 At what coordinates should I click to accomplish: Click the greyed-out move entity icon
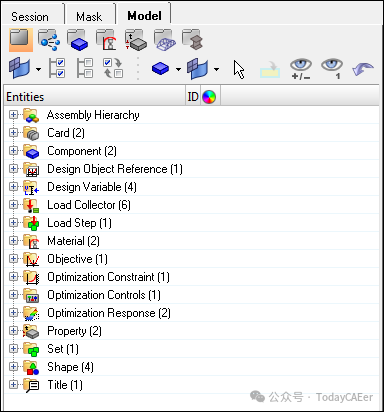click(270, 69)
